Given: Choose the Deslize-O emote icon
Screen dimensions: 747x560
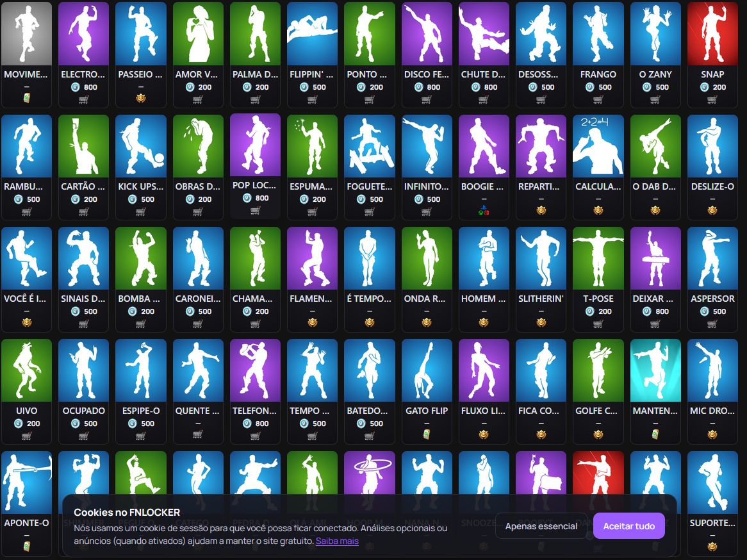Looking at the screenshot, I should pos(712,146).
